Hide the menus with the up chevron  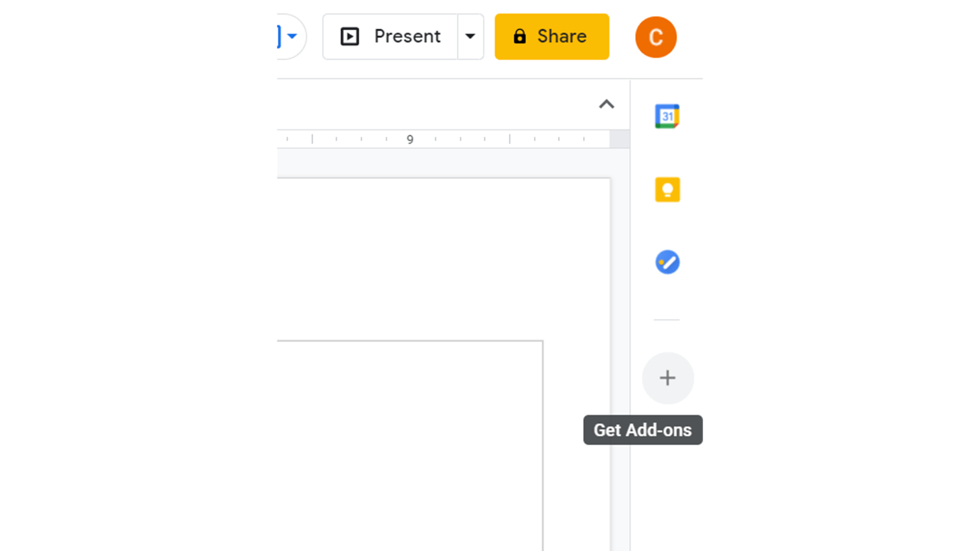click(606, 105)
